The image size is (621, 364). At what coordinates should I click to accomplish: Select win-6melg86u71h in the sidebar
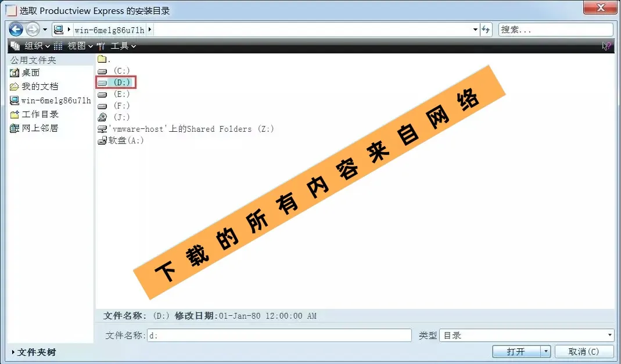(x=56, y=100)
